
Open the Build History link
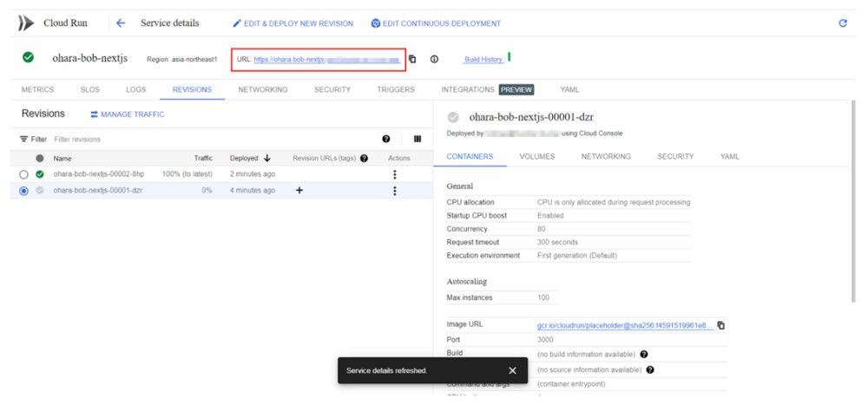tap(483, 59)
